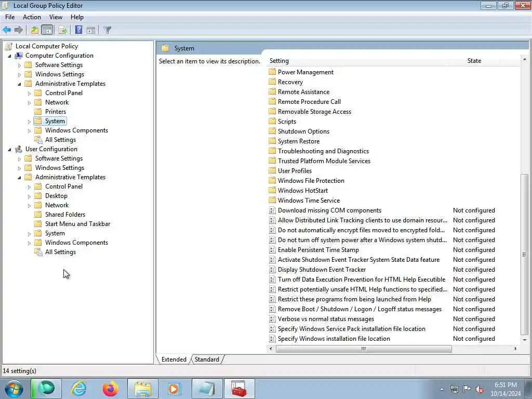
Task: Click the Printers folder icon in the tree
Action: (38, 112)
